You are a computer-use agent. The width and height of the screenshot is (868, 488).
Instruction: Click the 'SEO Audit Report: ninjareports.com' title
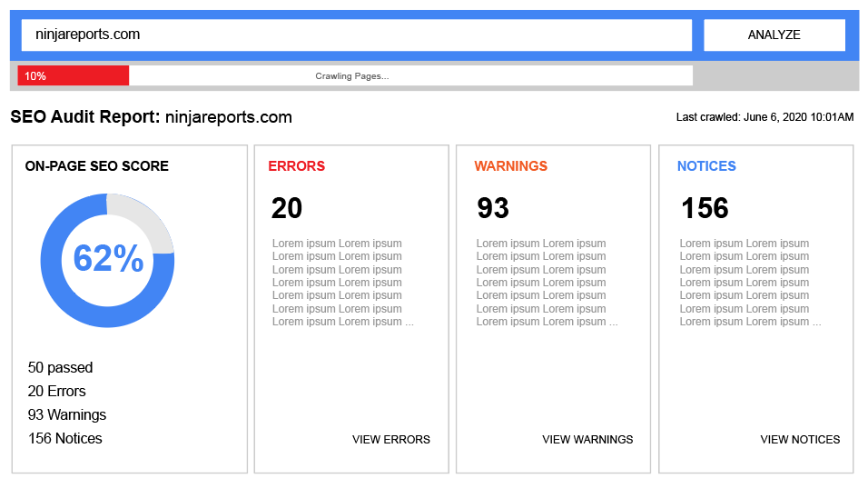tap(151, 117)
